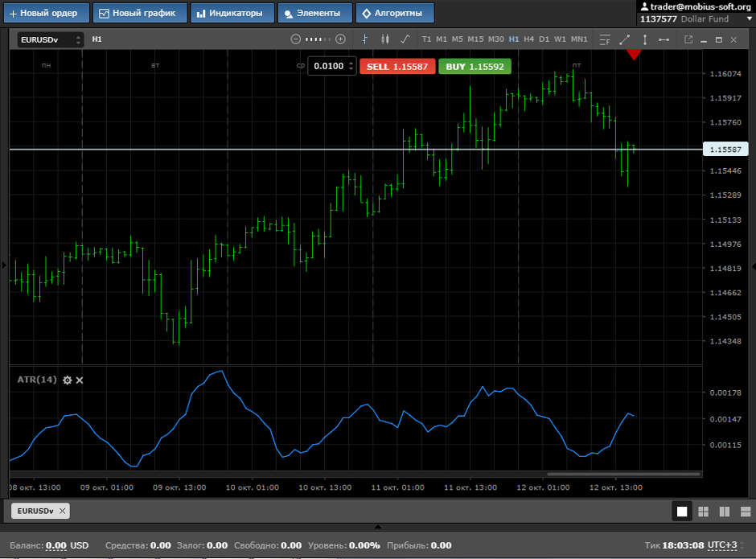Select the M15 timeframe
The image size is (756, 559).
point(475,39)
